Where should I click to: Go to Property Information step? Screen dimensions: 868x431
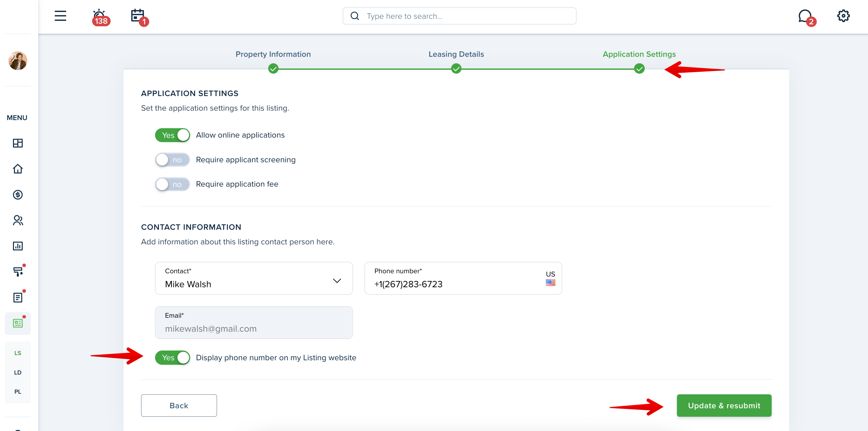click(273, 54)
